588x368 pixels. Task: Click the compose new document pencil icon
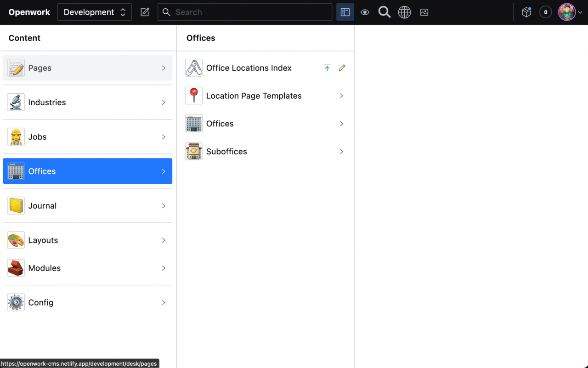145,12
